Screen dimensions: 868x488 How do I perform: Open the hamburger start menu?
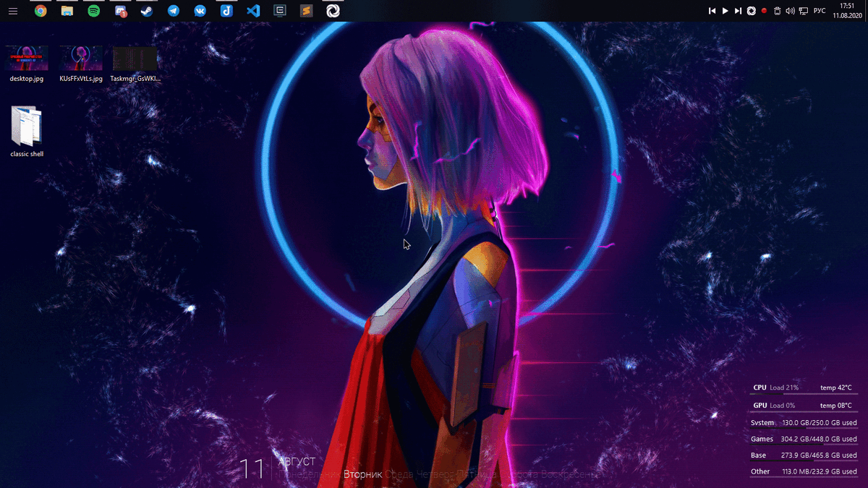[x=13, y=11]
